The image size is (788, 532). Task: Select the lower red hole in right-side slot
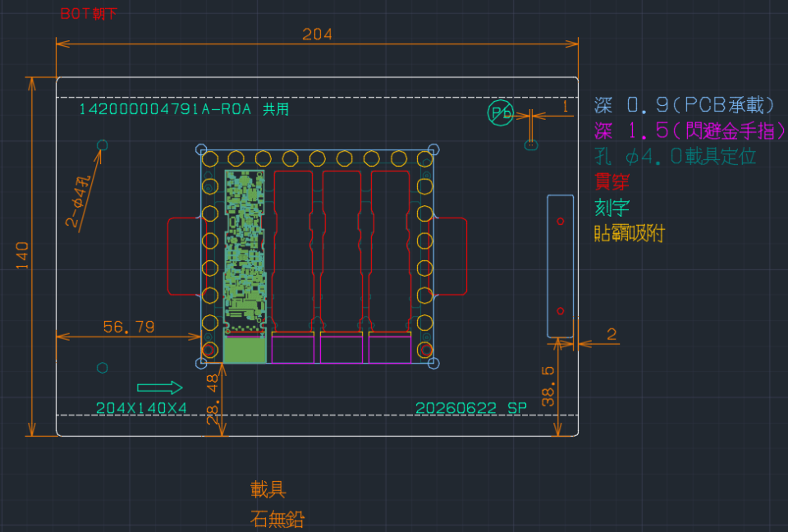click(561, 311)
